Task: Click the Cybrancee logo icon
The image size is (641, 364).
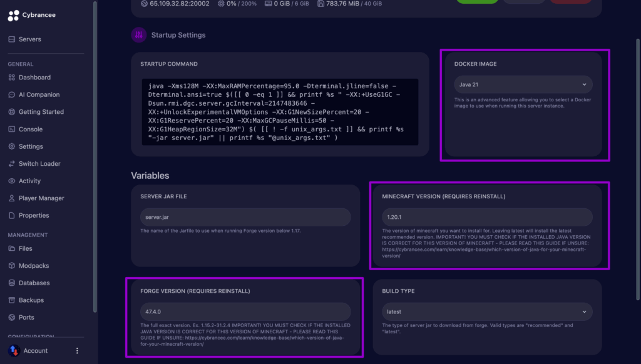Action: click(13, 16)
